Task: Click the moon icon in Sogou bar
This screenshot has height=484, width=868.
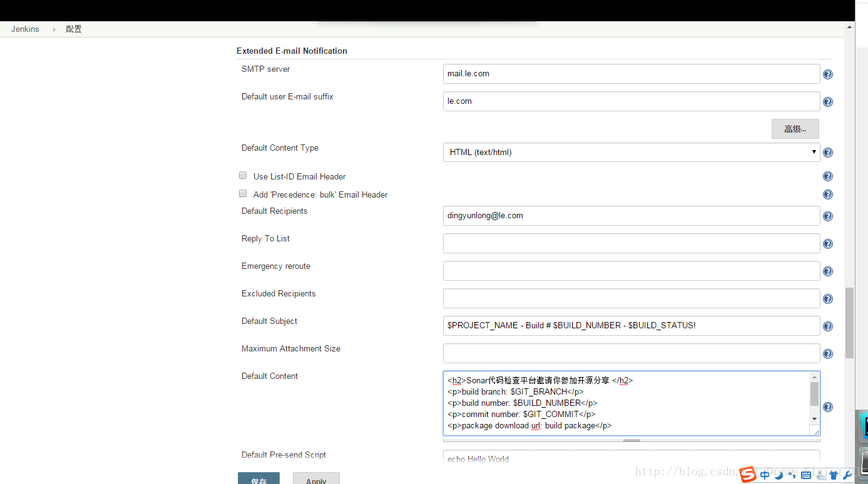Action: click(779, 475)
